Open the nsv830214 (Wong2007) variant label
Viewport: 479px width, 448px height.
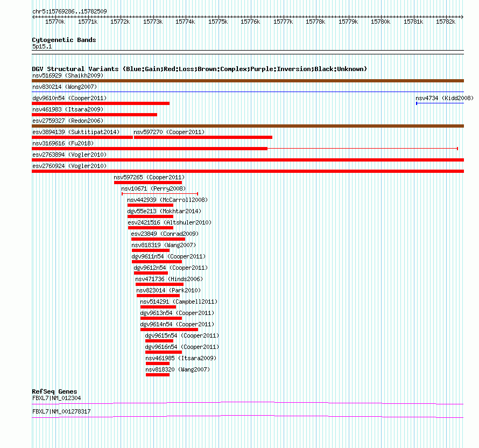point(65,87)
